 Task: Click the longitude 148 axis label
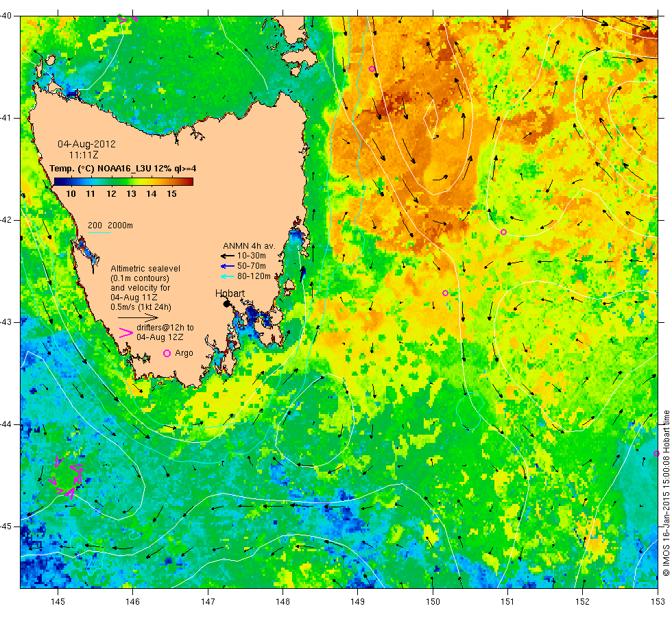(x=283, y=602)
